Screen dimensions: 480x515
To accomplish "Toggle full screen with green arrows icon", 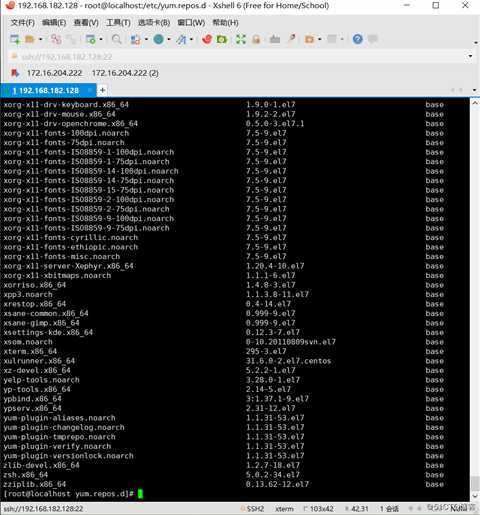I will 241,39.
